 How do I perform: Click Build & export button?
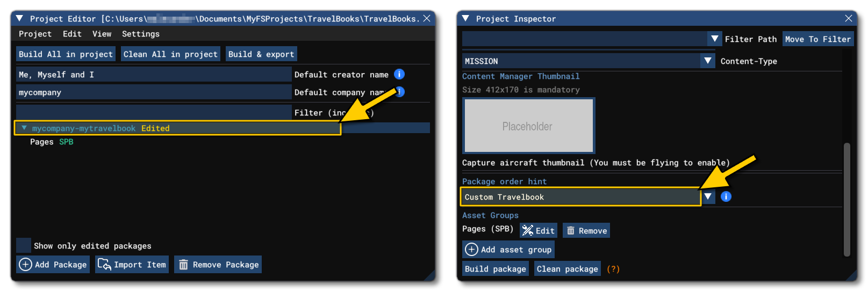pyautogui.click(x=261, y=54)
